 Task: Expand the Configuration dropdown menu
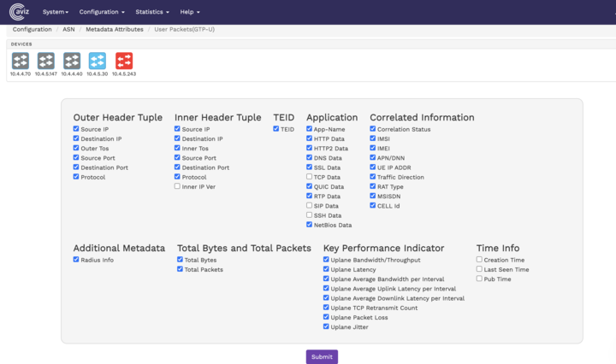[101, 12]
